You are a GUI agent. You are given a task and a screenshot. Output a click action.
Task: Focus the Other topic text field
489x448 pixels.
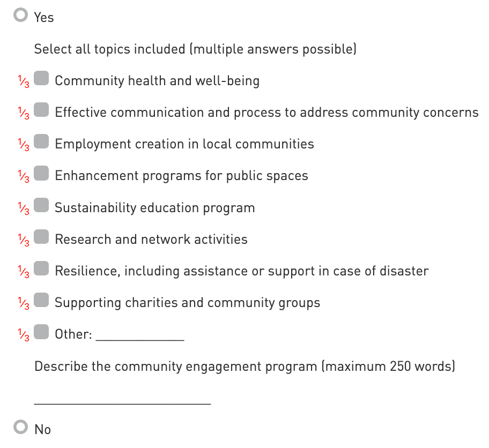tap(140, 335)
